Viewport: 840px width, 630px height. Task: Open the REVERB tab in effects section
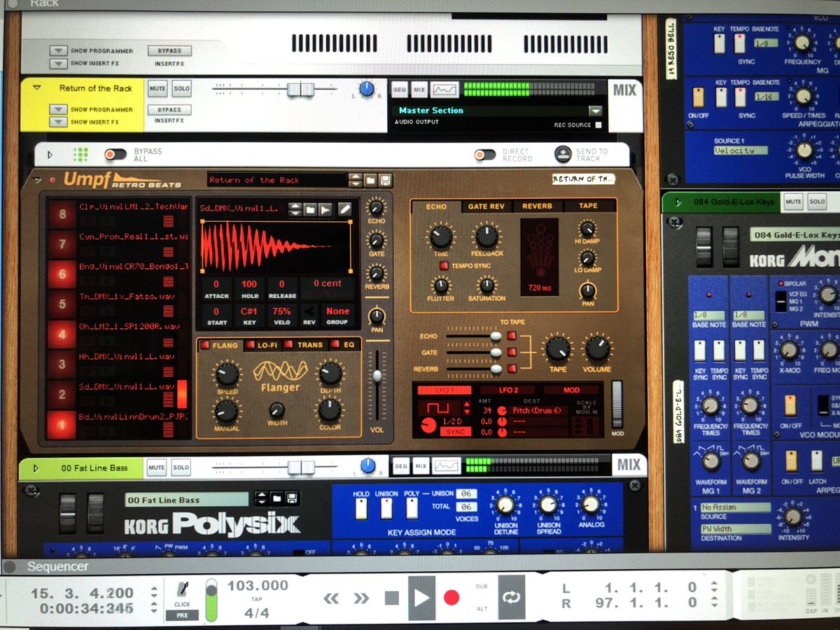point(537,206)
